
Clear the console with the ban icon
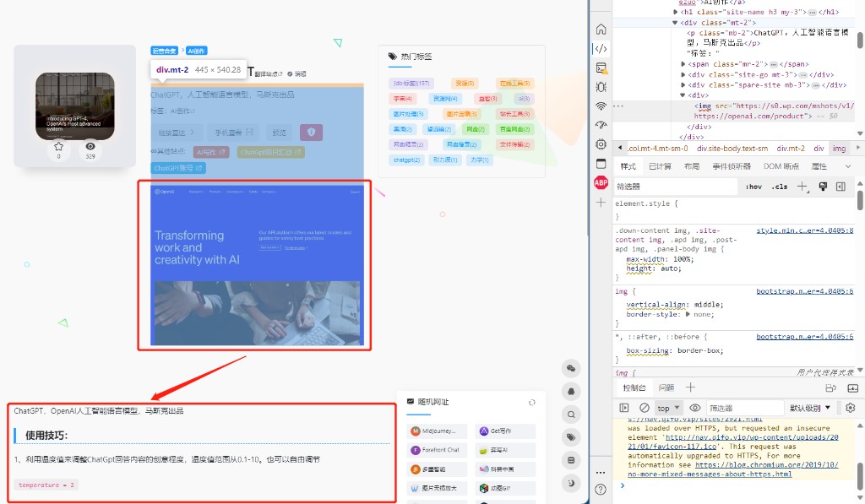click(x=644, y=408)
